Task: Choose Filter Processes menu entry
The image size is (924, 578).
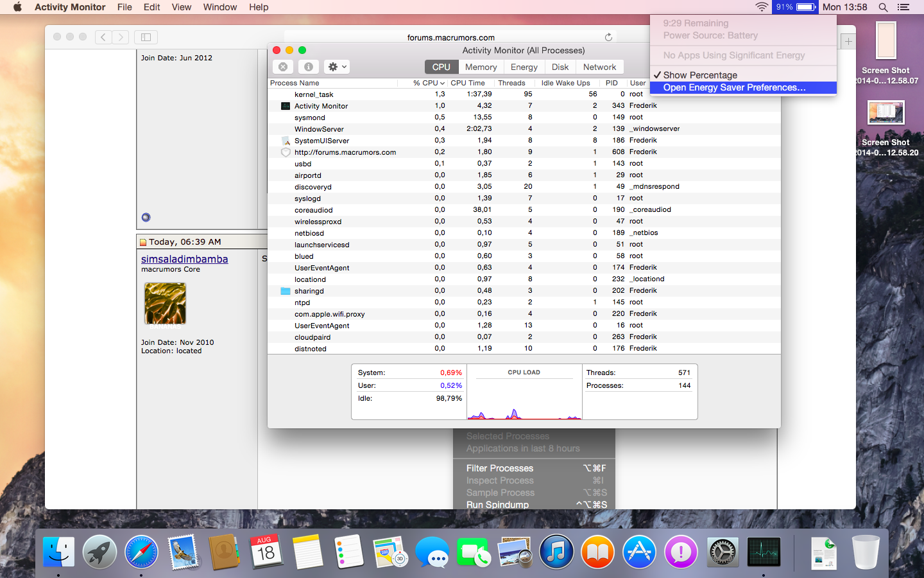Action: 534,468
